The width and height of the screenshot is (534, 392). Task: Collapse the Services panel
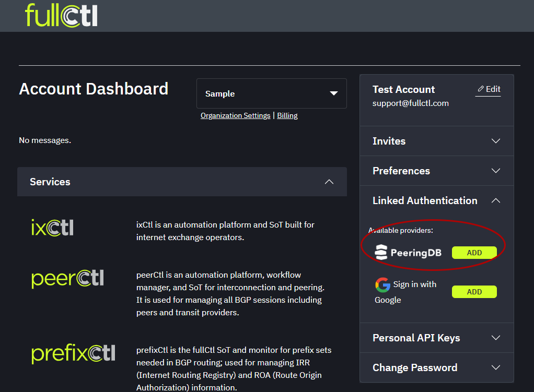pos(329,182)
